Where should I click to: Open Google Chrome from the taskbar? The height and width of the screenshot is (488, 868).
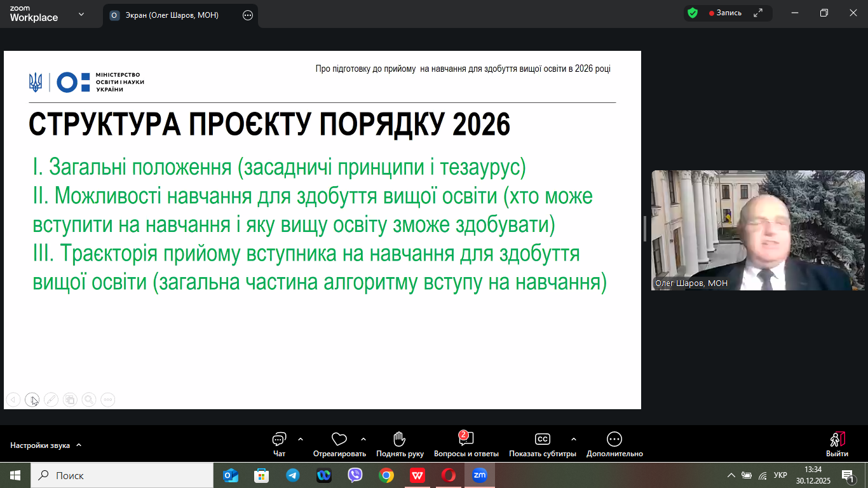[386, 475]
